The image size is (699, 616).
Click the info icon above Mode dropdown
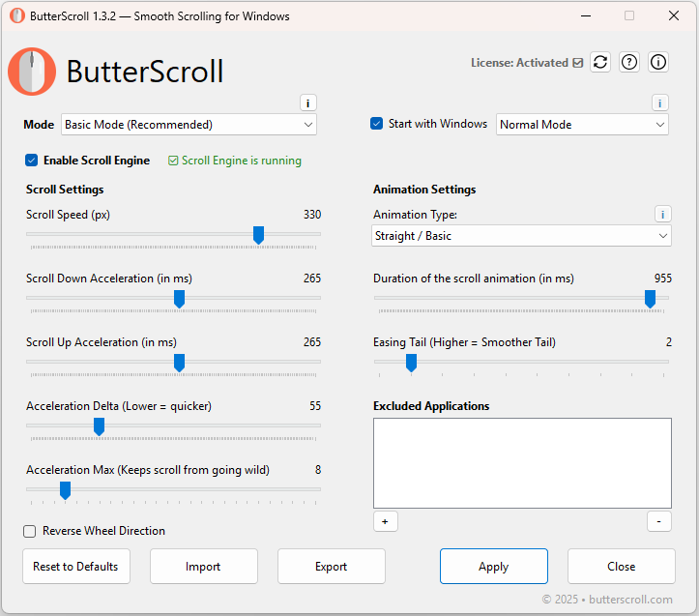tap(307, 103)
